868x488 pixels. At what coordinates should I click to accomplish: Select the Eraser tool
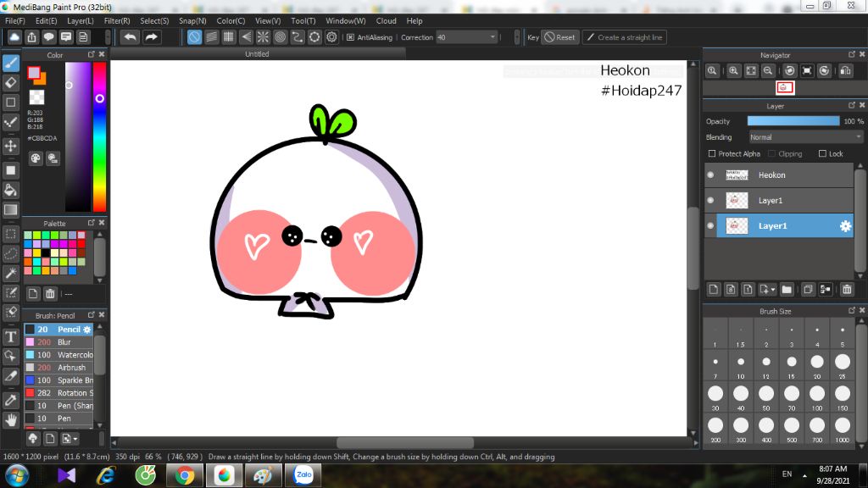[11, 82]
